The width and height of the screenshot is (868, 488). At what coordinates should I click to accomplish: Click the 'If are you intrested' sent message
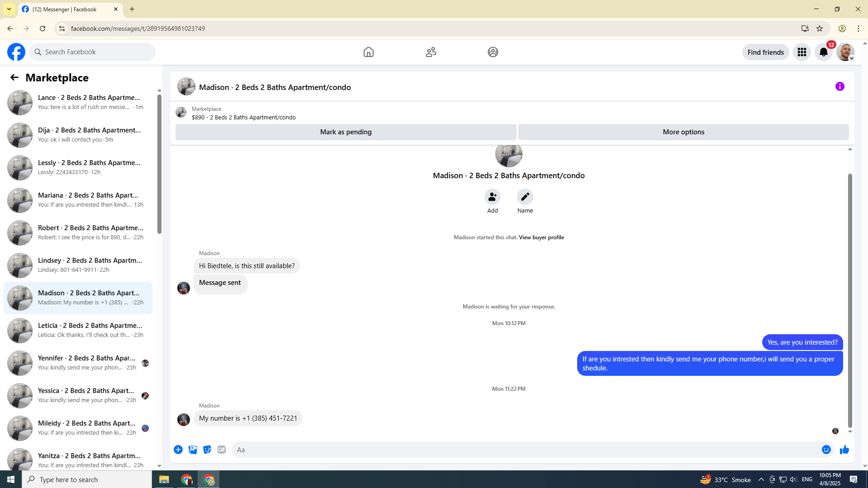point(710,364)
